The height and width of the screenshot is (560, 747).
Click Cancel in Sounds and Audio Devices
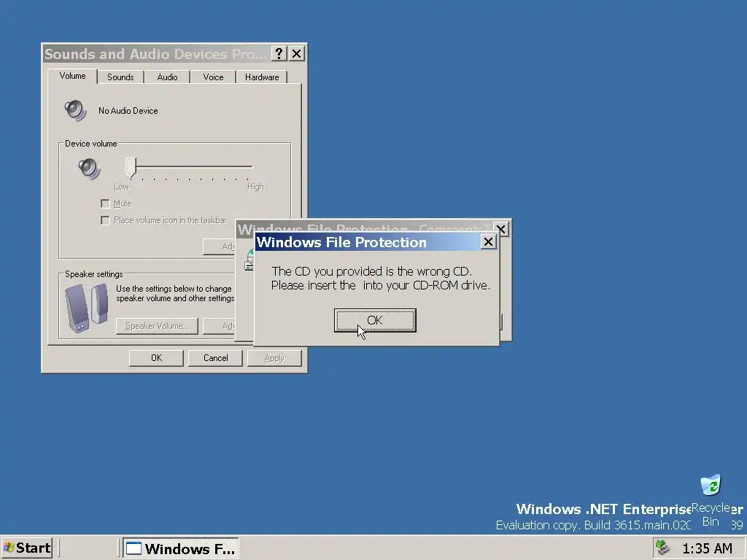[x=215, y=358]
